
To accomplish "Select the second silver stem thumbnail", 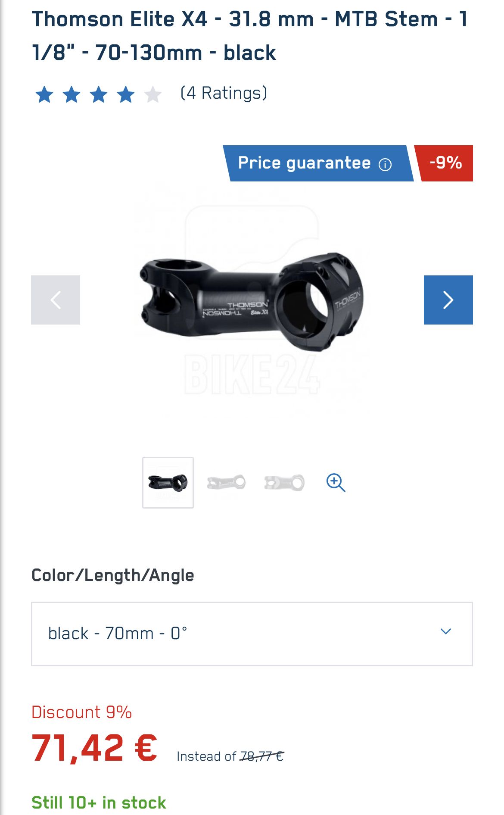I will coord(226,483).
